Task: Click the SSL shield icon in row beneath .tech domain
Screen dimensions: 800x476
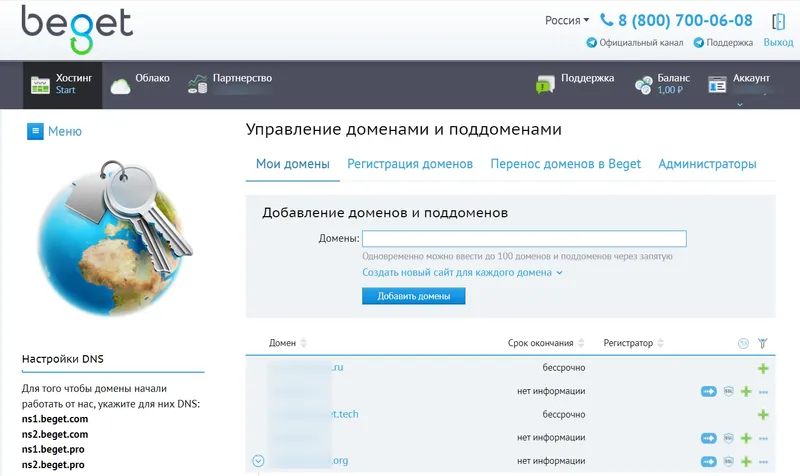Action: (729, 438)
